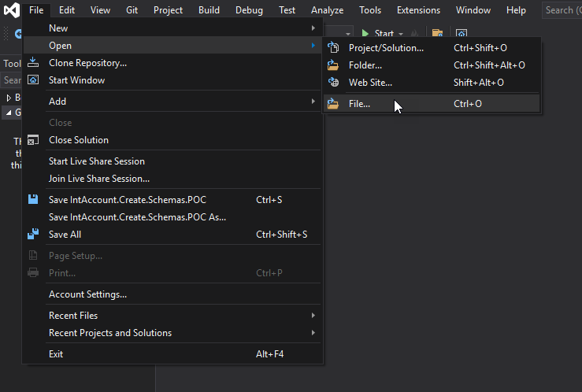Open the Test menu
This screenshot has width=582, height=392.
point(287,10)
